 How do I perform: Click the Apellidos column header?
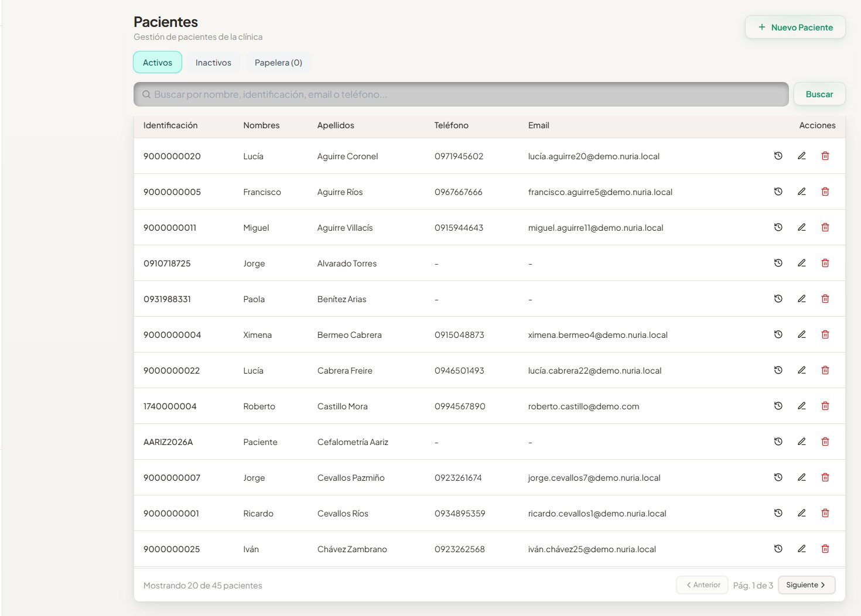pyautogui.click(x=336, y=125)
